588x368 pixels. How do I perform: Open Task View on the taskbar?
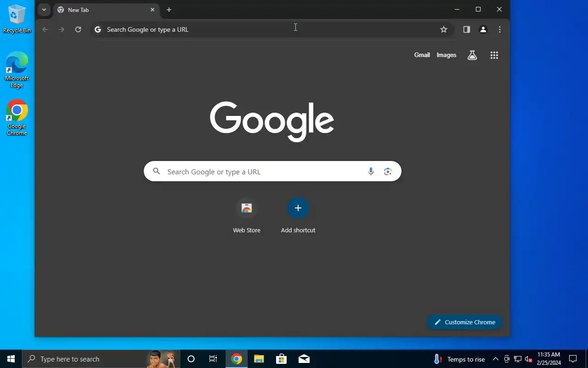click(213, 359)
